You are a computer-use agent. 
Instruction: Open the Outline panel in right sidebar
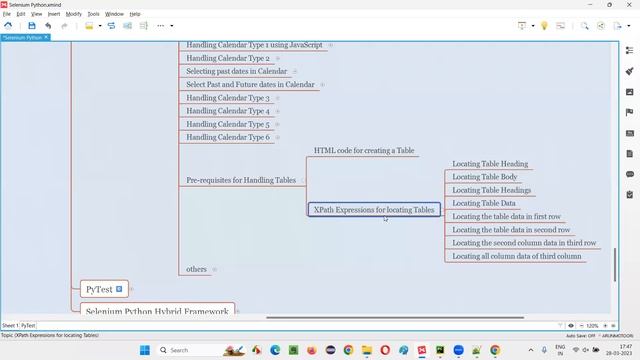[x=629, y=50]
